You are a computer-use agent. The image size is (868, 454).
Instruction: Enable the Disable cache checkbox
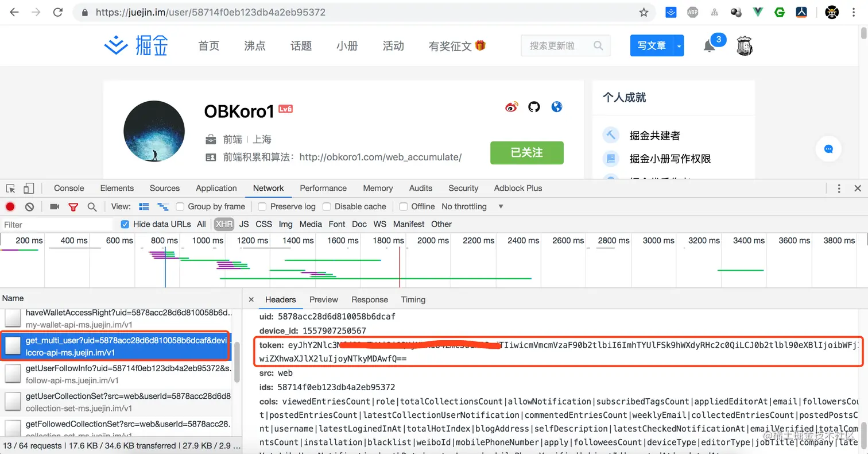(x=327, y=207)
